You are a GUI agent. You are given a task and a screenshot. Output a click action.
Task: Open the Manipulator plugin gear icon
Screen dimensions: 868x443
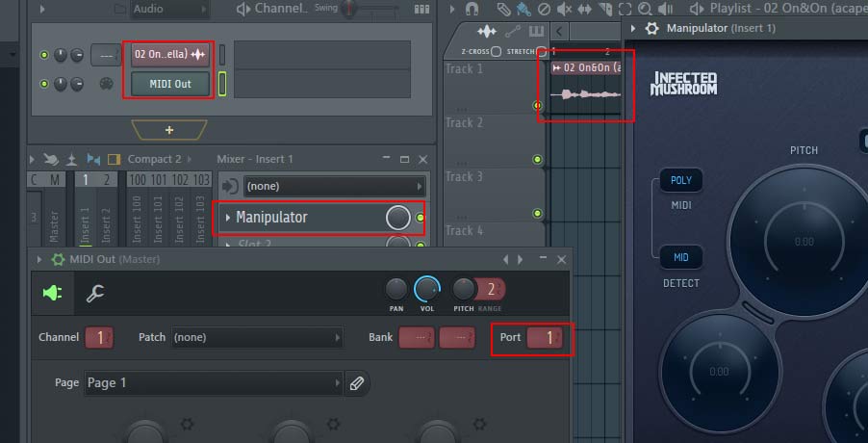tap(651, 29)
